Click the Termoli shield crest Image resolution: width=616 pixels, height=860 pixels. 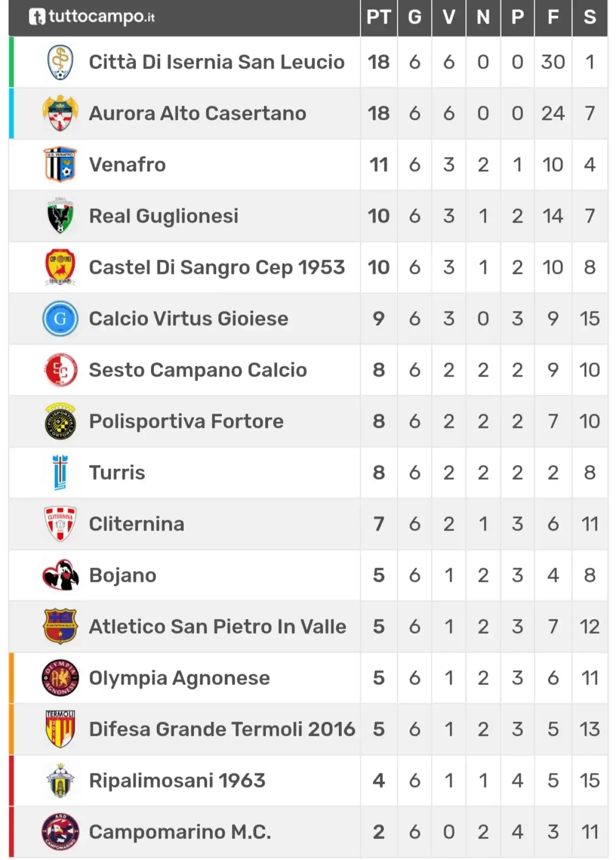coord(60,729)
